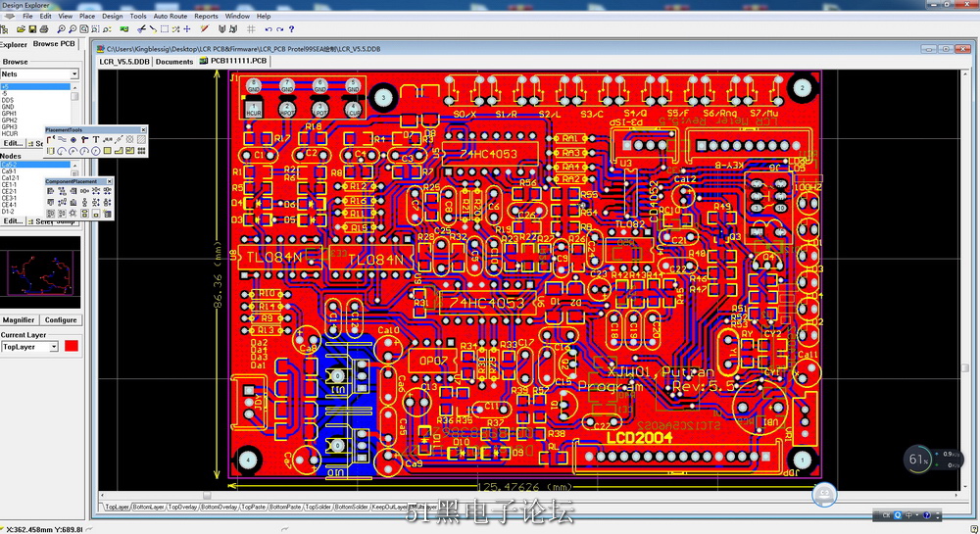Click the horizontal scrollbar thumb below the PCB
Screen dimensions: 980x534
(207, 495)
